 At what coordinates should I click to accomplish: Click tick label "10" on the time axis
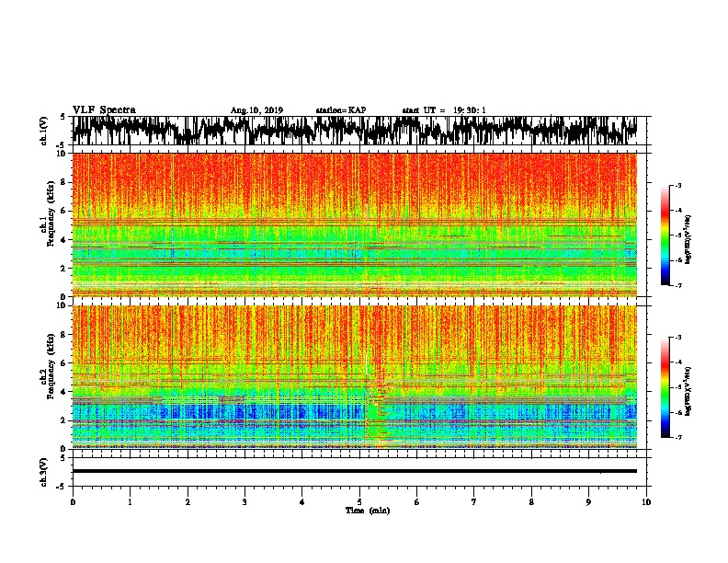click(646, 502)
